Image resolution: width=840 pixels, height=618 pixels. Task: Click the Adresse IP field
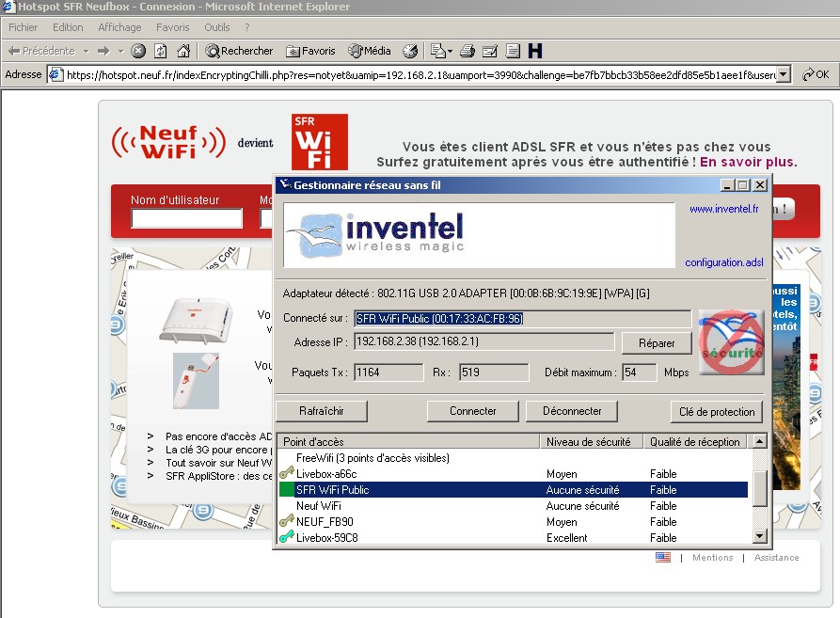(x=484, y=341)
